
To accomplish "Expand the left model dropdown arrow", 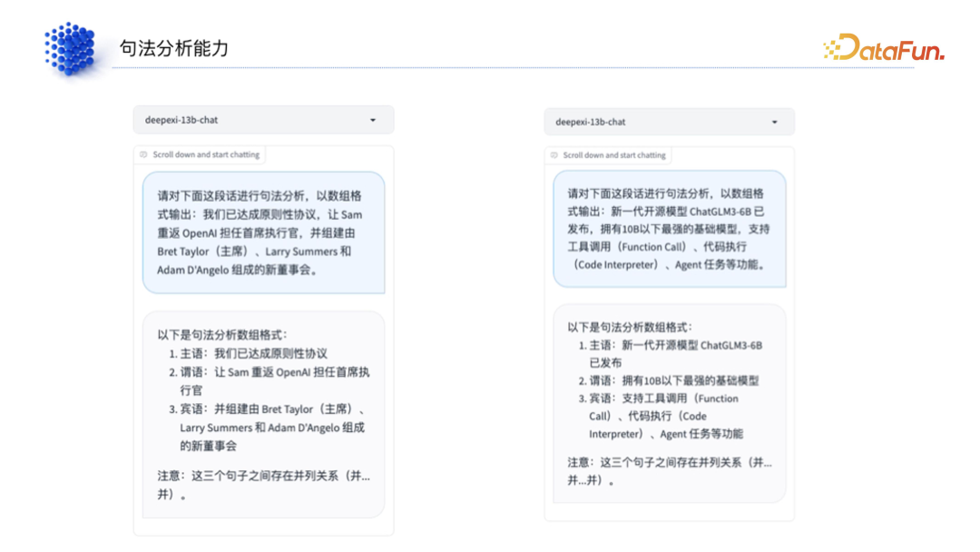I will (x=373, y=120).
